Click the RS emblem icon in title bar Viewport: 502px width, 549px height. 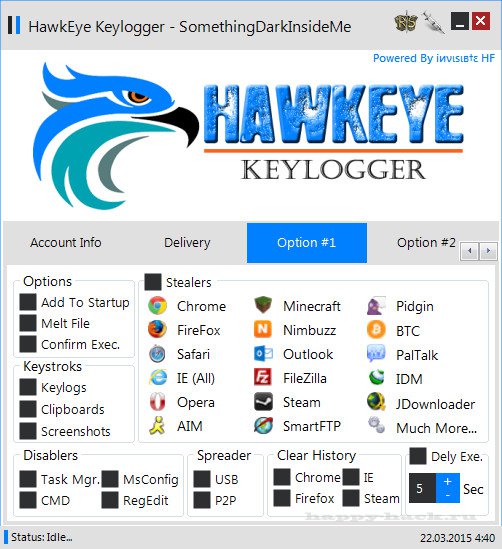405,22
